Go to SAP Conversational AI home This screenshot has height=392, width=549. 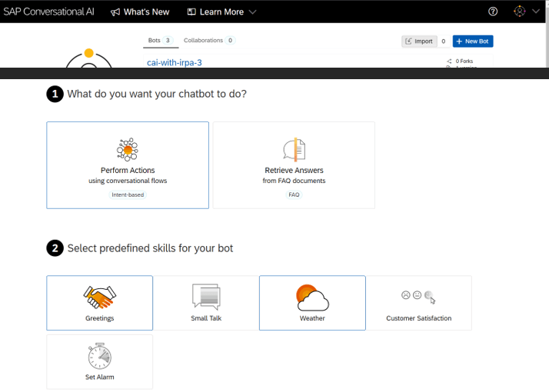[48, 12]
